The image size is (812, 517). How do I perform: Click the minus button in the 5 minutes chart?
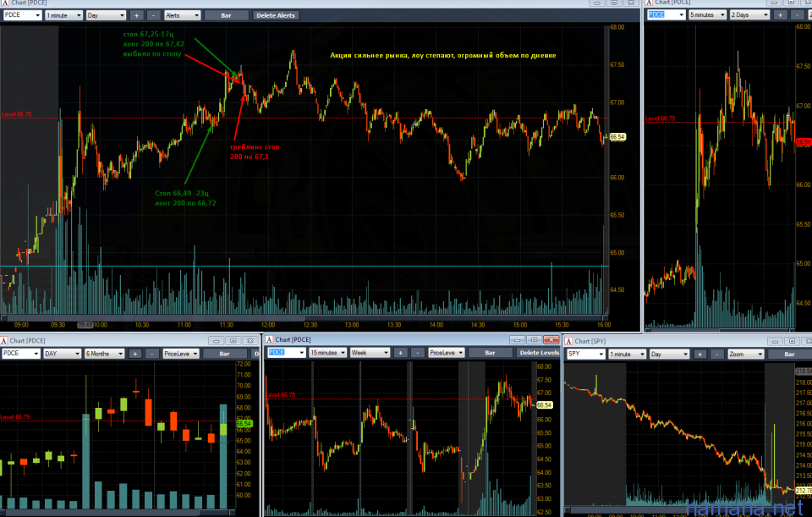coord(798,14)
